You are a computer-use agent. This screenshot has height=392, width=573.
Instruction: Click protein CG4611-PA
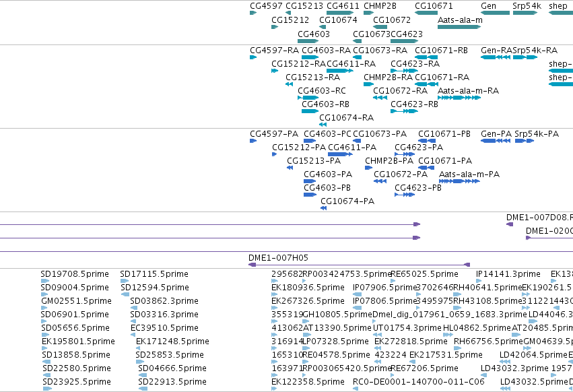coord(352,148)
